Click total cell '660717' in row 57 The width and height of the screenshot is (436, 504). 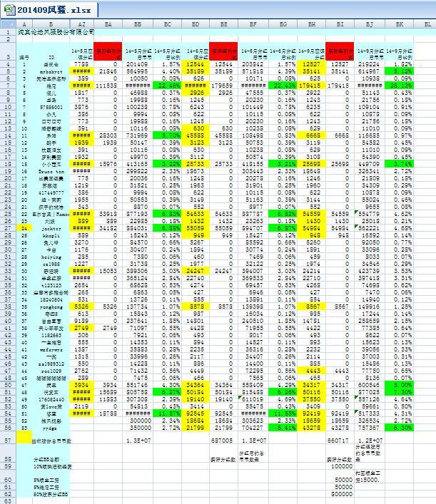coord(340,438)
